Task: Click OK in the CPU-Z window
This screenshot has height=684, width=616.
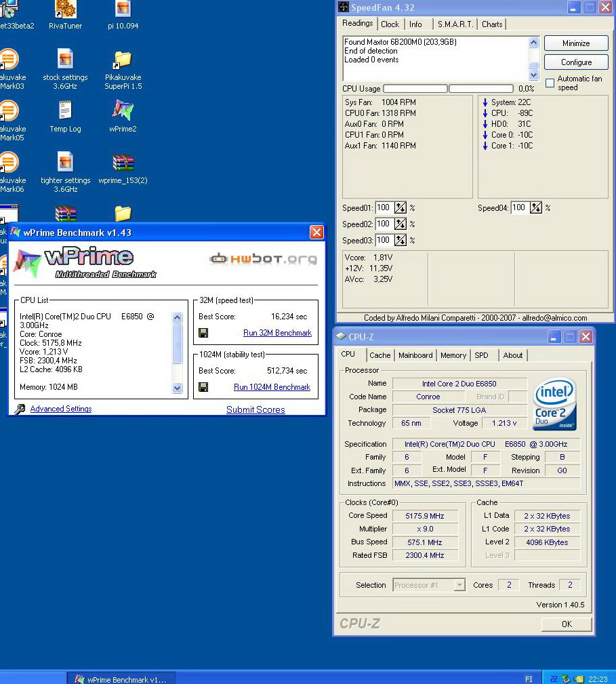Action: coord(567,624)
